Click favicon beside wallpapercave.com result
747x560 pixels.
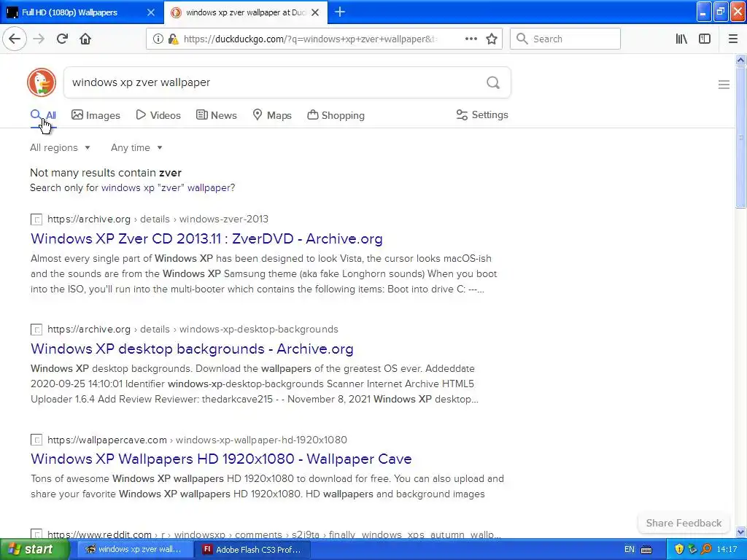(36, 440)
